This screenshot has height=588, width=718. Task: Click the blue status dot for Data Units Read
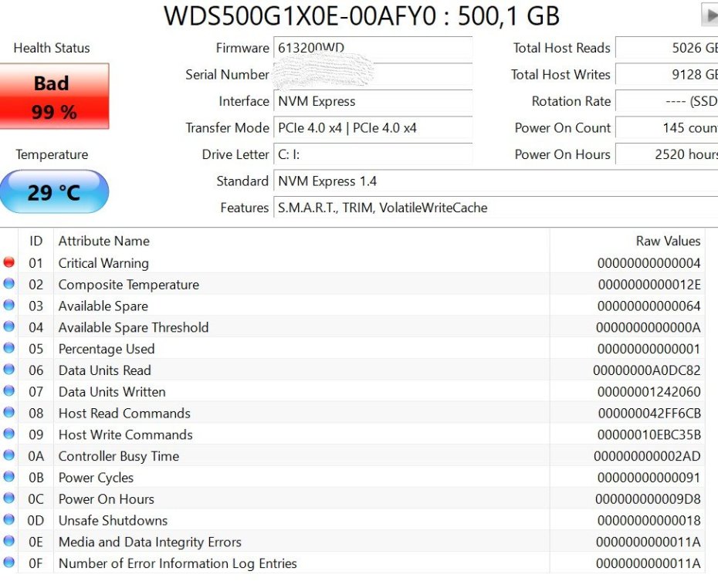click(8, 370)
